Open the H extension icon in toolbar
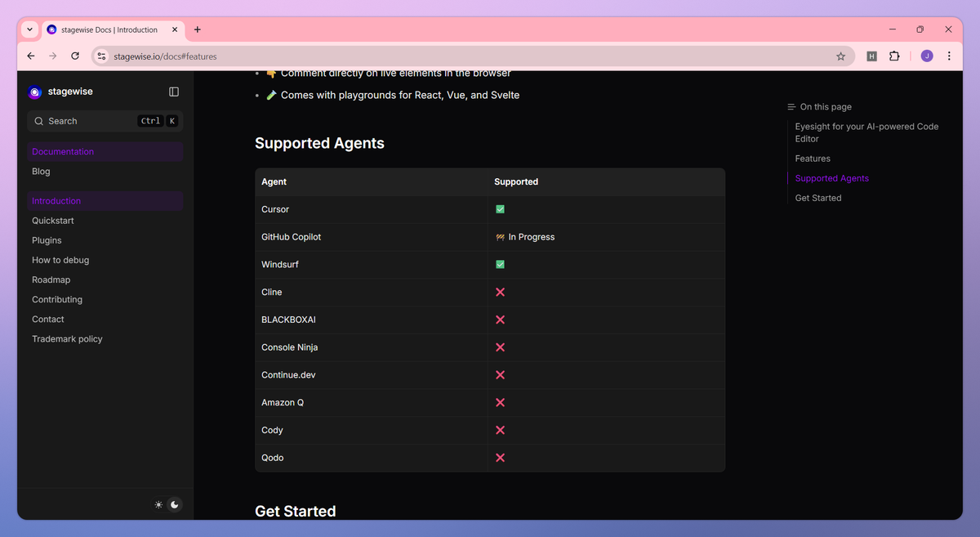 (872, 56)
